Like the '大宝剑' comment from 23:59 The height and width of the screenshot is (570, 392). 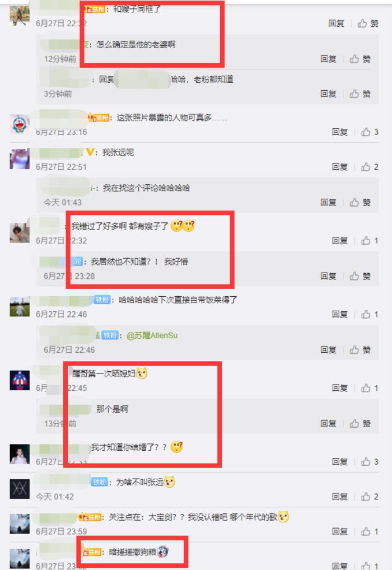[x=370, y=531]
